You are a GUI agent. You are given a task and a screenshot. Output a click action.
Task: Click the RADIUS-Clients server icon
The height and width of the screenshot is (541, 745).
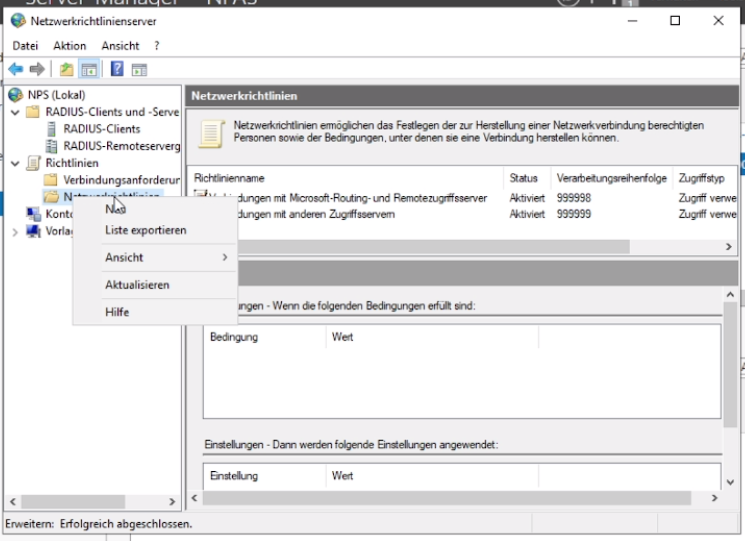pyautogui.click(x=51, y=129)
